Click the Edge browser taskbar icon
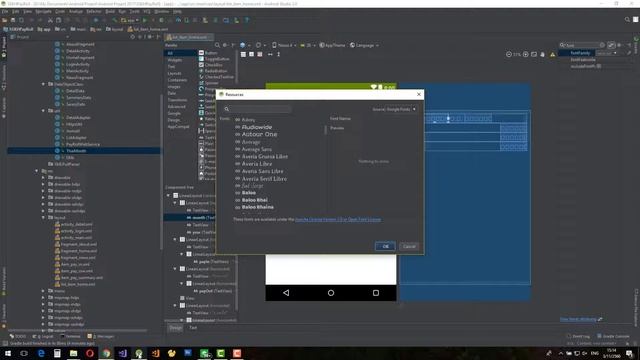Image resolution: width=640 pixels, height=360 pixels. click(41, 353)
